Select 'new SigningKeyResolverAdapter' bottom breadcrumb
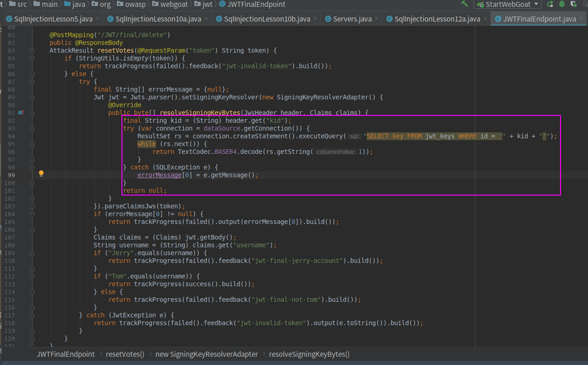 [207, 354]
